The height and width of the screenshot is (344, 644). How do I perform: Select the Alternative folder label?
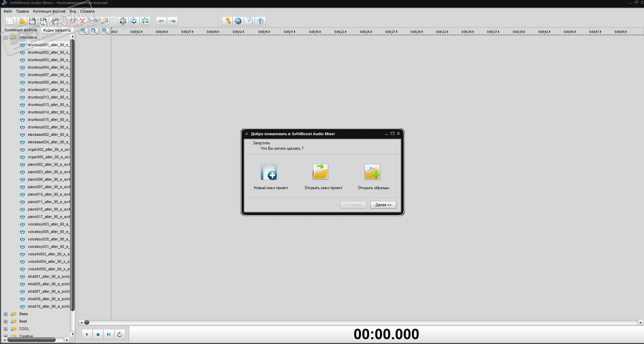28,38
